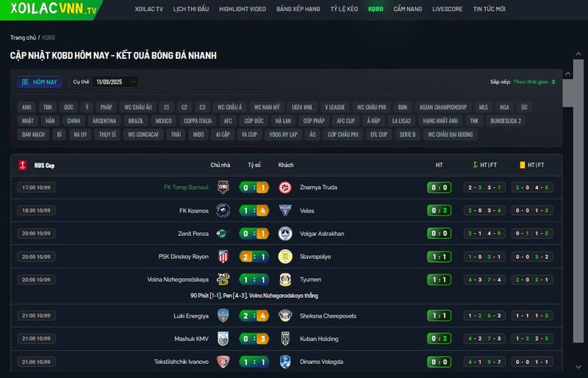Click the 2:4 score for Luki Energiya
The height and width of the screenshot is (378, 588).
[254, 315]
